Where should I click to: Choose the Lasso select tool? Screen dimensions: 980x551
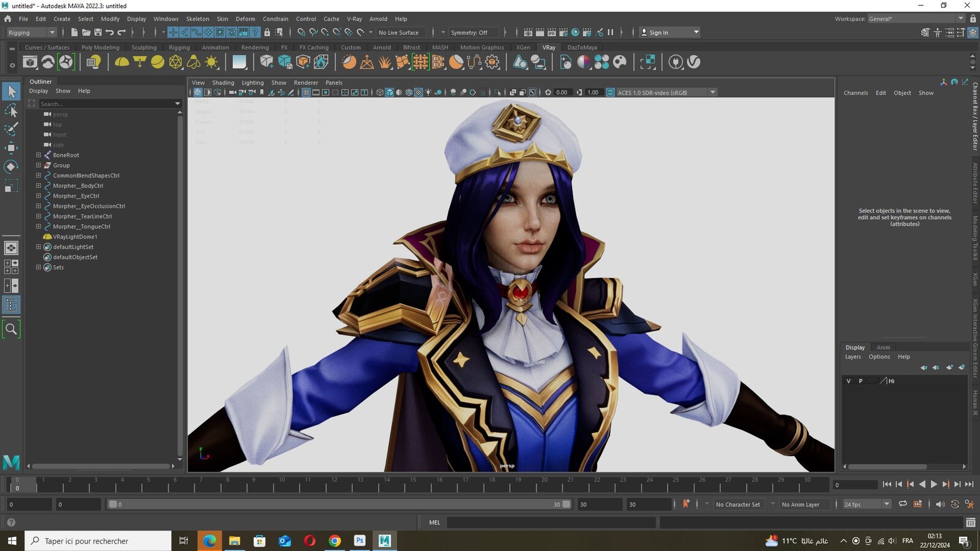coord(11,111)
